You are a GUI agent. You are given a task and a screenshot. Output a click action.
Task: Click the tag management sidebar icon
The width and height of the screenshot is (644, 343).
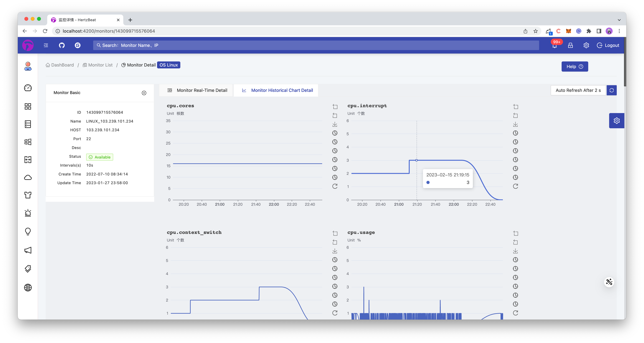[28, 269]
